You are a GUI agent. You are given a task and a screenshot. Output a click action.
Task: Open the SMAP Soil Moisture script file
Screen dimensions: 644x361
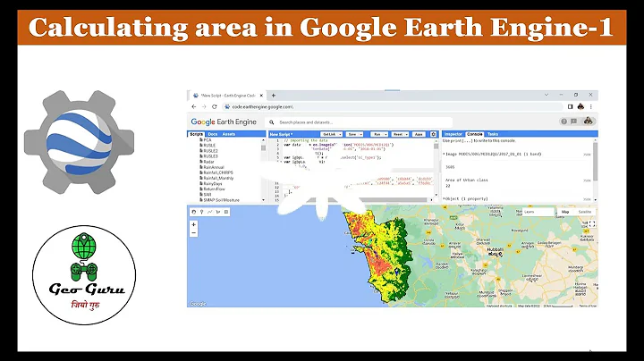pos(219,200)
